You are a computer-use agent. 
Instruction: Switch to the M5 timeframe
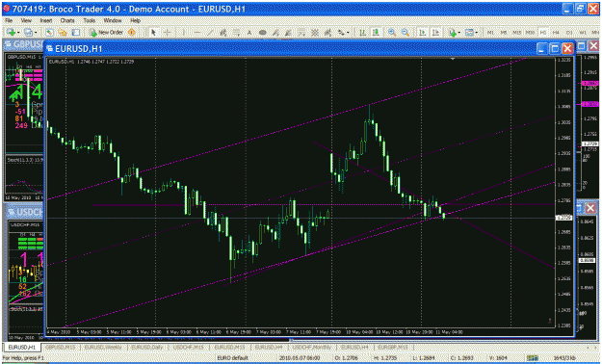coord(504,32)
